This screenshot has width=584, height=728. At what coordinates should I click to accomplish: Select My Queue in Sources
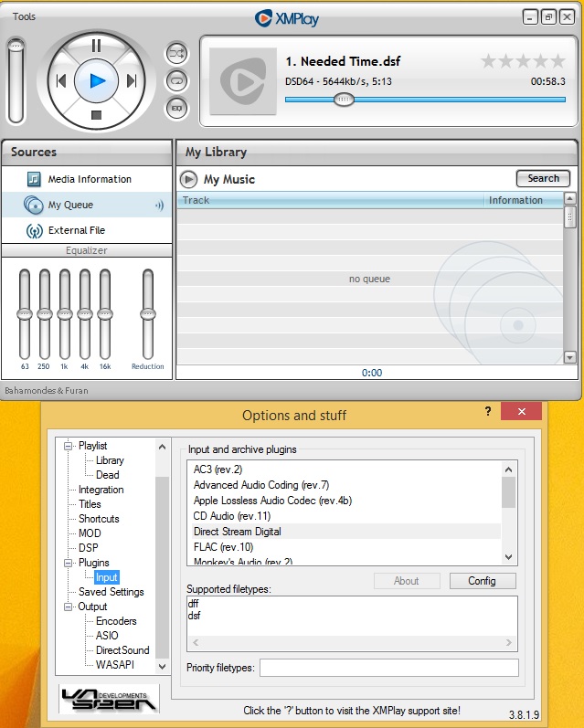pyautogui.click(x=87, y=205)
